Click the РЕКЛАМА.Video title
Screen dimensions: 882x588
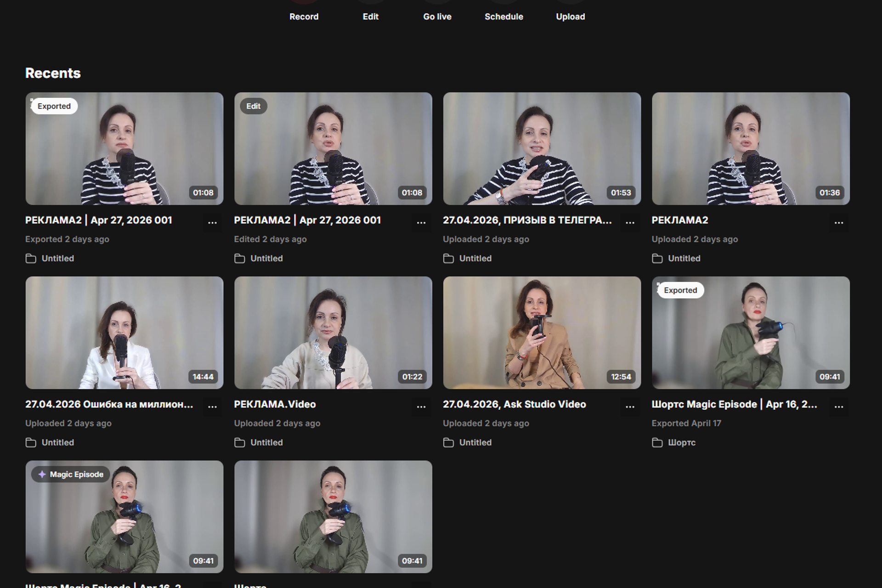point(275,404)
